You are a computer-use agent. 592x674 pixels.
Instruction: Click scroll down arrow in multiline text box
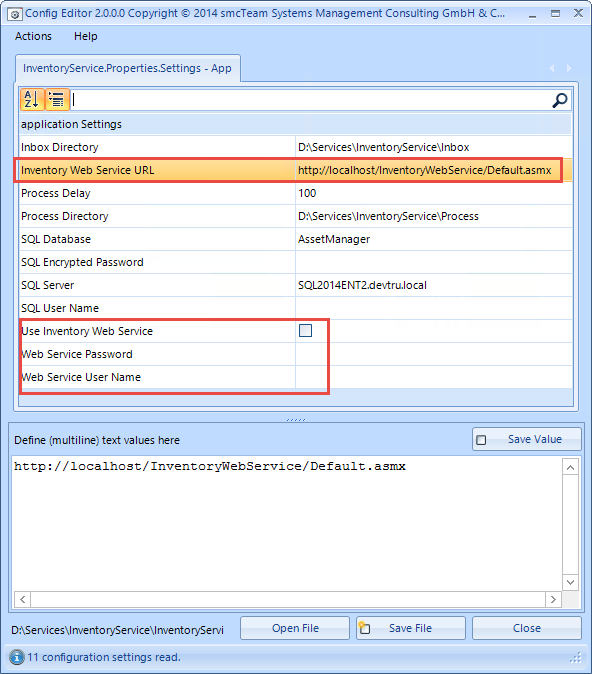pos(571,582)
